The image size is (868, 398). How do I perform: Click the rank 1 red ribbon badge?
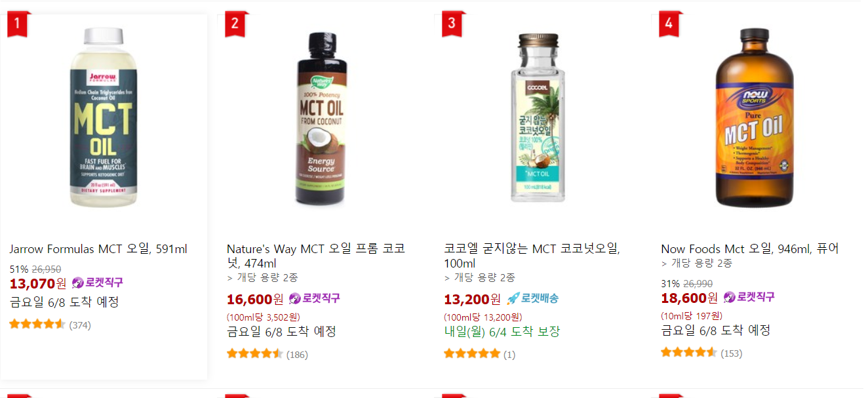[18, 25]
